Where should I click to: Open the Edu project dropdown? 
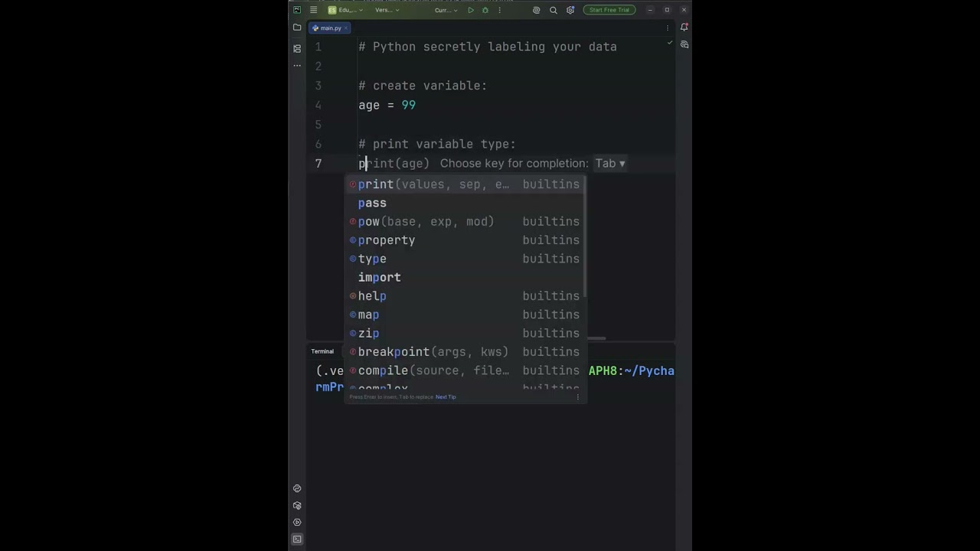tap(344, 10)
